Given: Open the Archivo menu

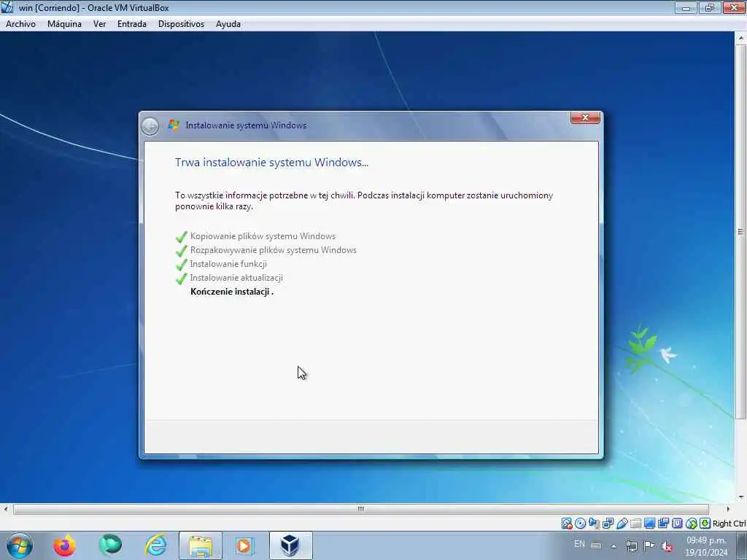Looking at the screenshot, I should click(20, 24).
